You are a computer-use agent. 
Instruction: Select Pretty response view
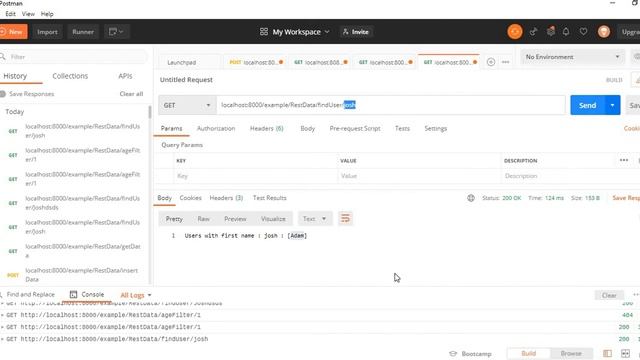[174, 219]
